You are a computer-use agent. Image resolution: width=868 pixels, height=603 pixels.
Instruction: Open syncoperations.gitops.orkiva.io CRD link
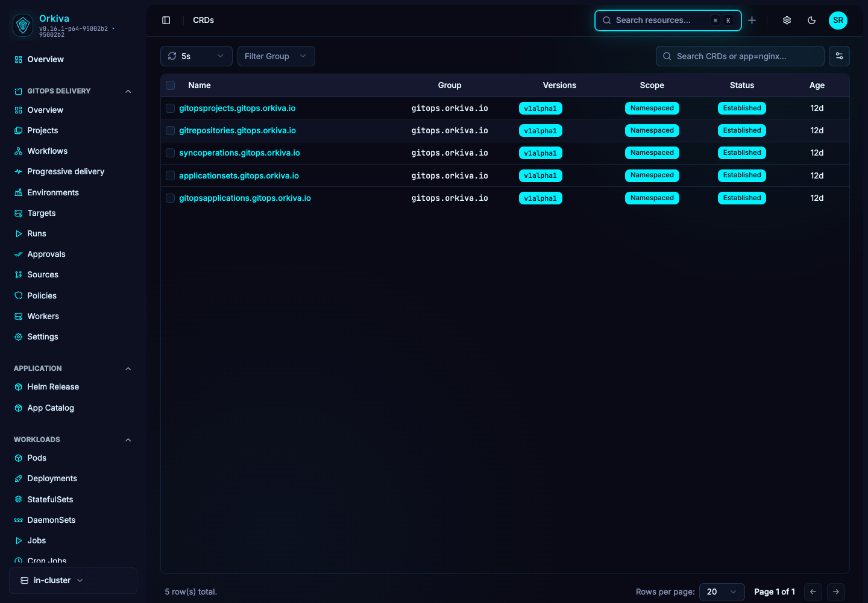pyautogui.click(x=239, y=153)
